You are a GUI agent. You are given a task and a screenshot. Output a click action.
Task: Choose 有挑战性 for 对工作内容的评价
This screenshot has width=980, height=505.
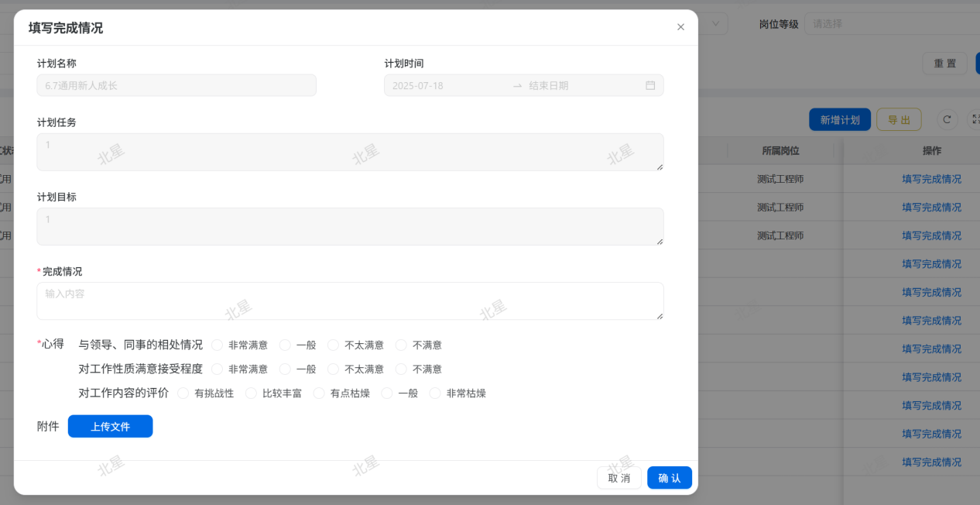click(183, 393)
